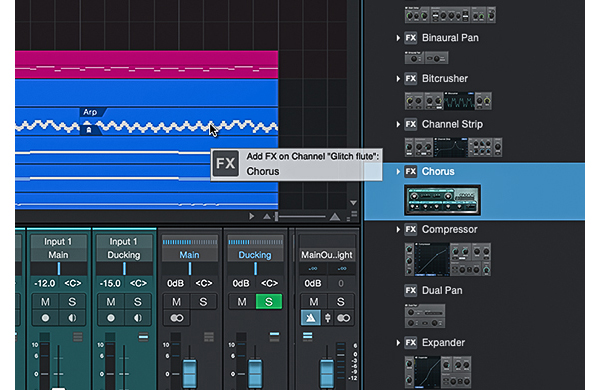Expand the Expander presets
Viewport: 600px width, 390px height.
click(398, 343)
